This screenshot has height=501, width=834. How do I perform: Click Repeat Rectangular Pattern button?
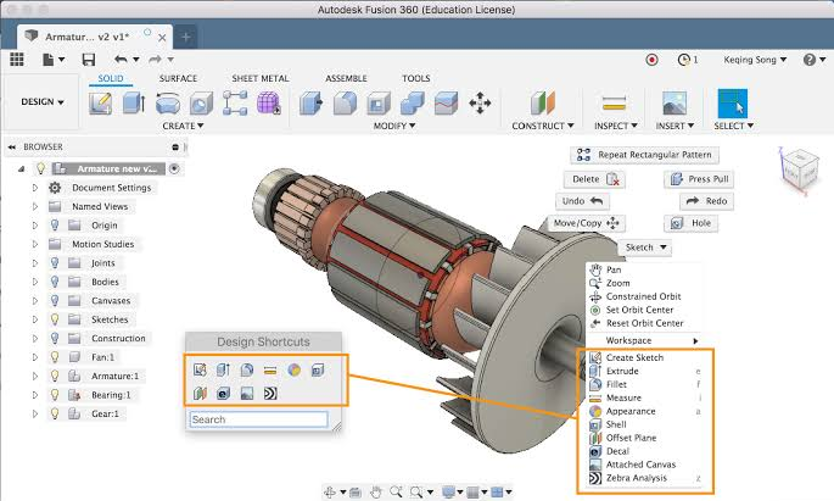point(645,155)
